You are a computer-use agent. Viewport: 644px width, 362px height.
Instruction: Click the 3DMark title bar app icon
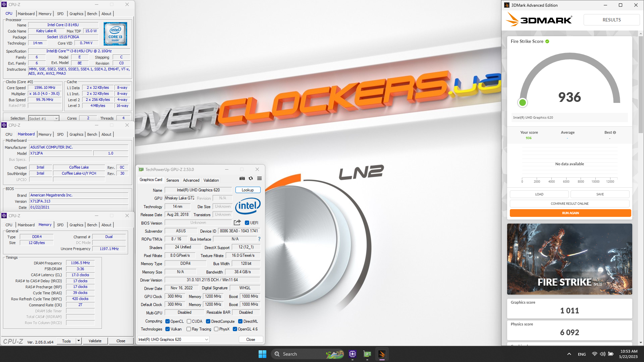coord(507,5)
